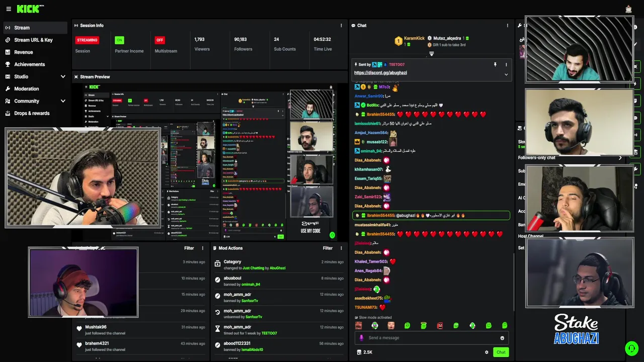Open Chat panel options menu

pos(507,26)
